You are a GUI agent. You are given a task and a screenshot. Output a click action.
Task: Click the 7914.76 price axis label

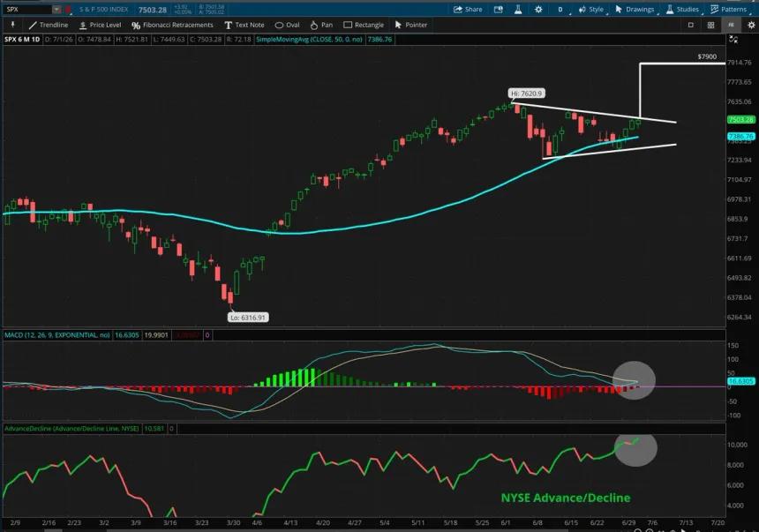pyautogui.click(x=740, y=63)
